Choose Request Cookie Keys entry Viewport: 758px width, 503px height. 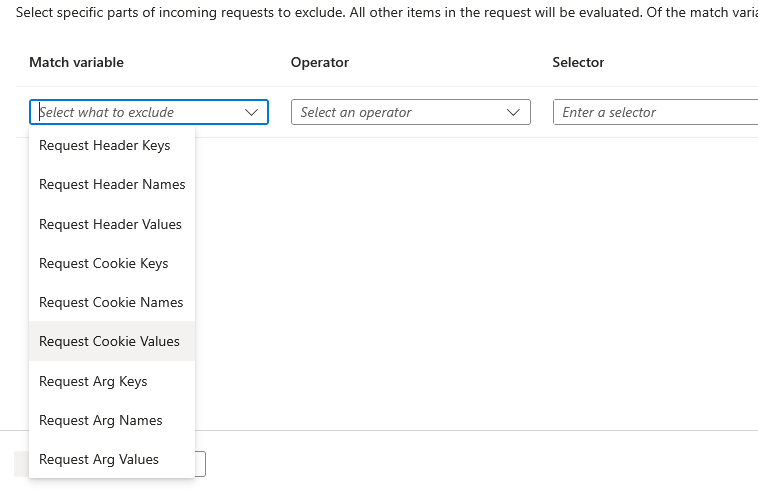click(x=104, y=263)
